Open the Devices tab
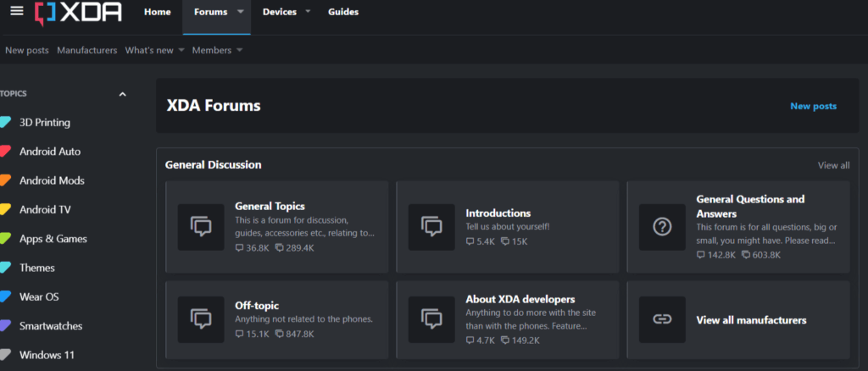Image resolution: width=868 pixels, height=371 pixels. [280, 12]
